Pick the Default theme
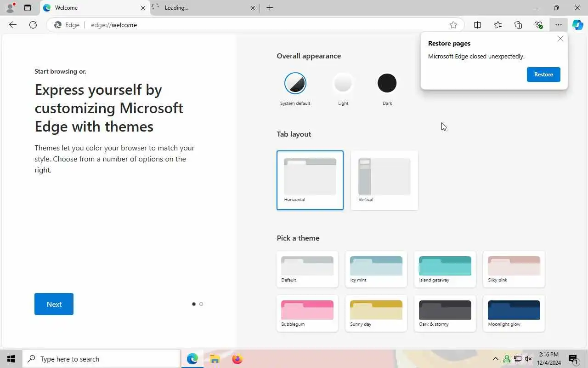 [x=307, y=269]
